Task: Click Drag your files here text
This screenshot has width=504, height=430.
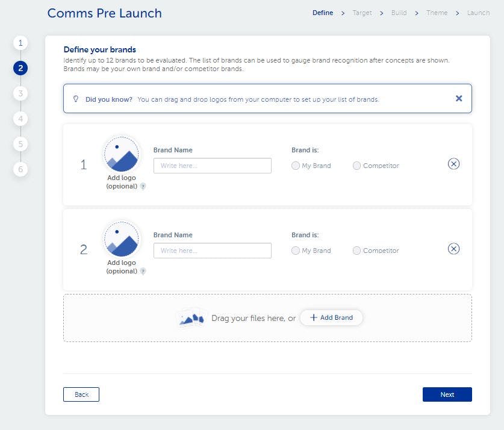Action: [254, 318]
